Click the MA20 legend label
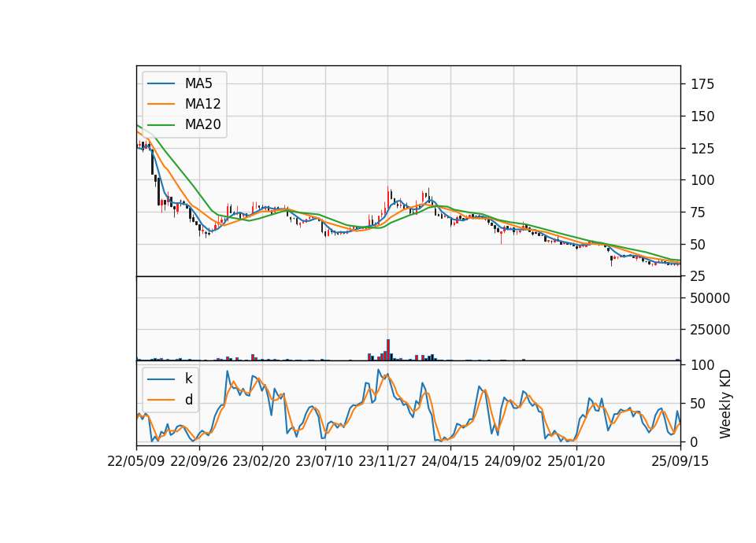The width and height of the screenshot is (756, 543). coord(202,124)
